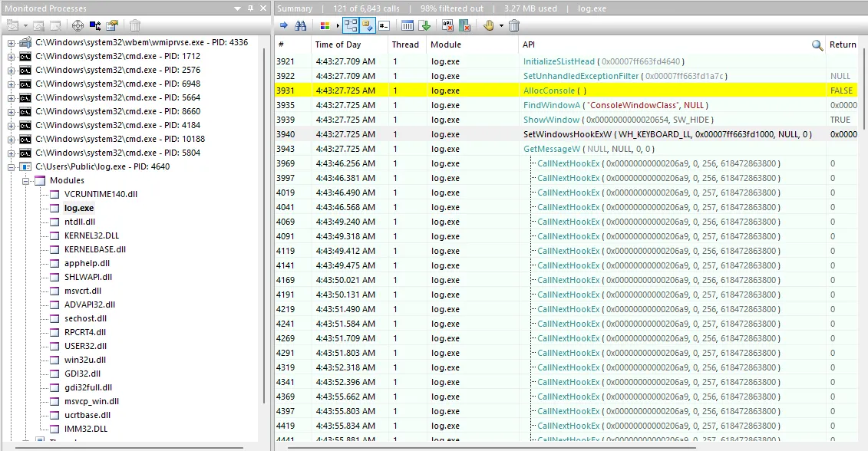Toggle the yellow note decode parameters button
The height and width of the screenshot is (451, 868).
point(367,25)
